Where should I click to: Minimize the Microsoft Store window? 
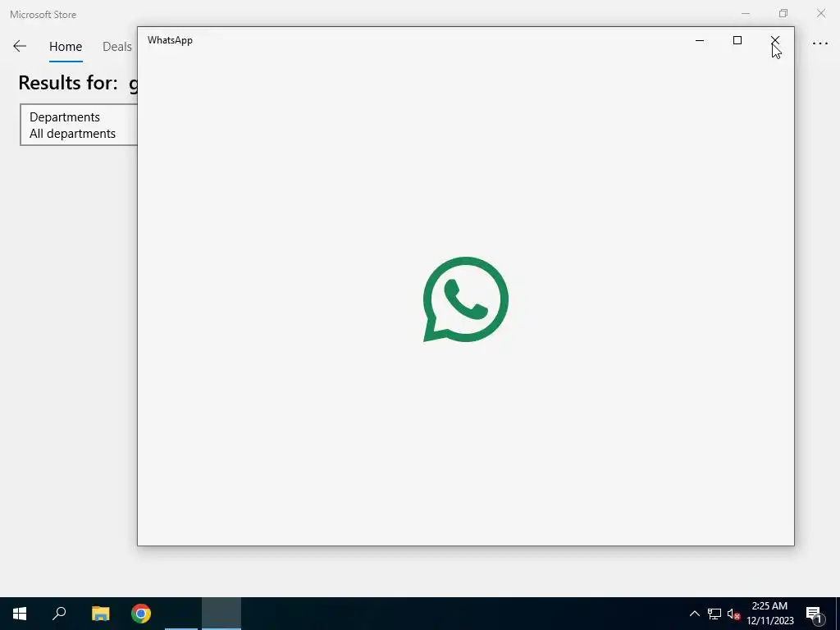(x=746, y=13)
